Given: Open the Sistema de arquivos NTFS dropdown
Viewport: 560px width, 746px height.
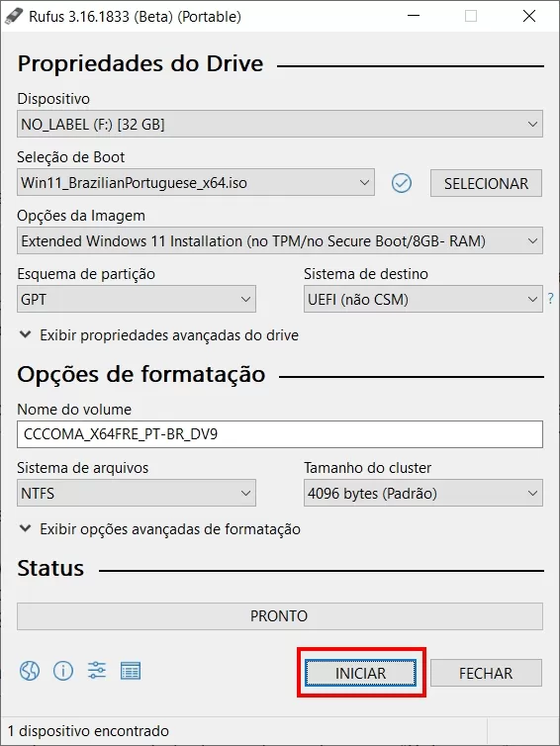Looking at the screenshot, I should click(137, 493).
